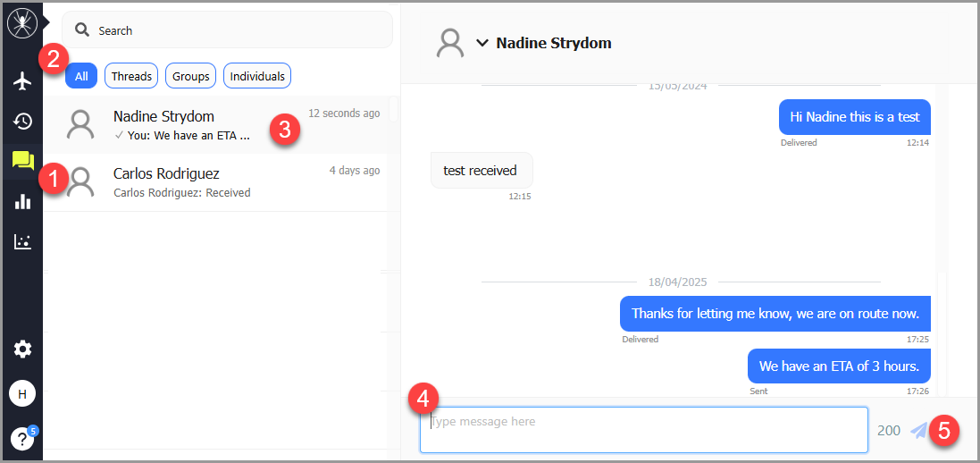
Task: Click the spider logo at top left
Action: [x=21, y=22]
